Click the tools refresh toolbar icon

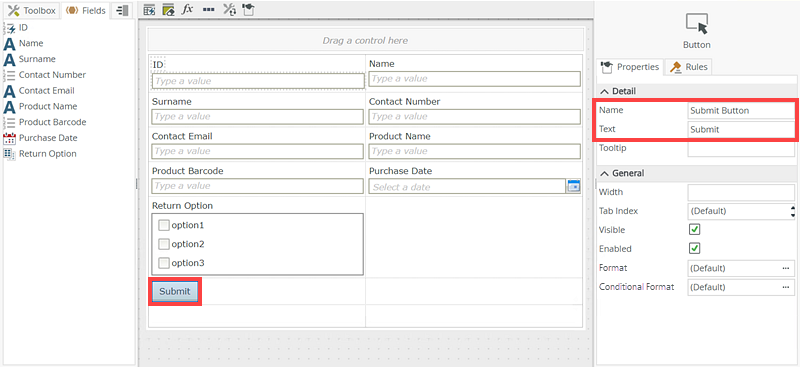(230, 9)
